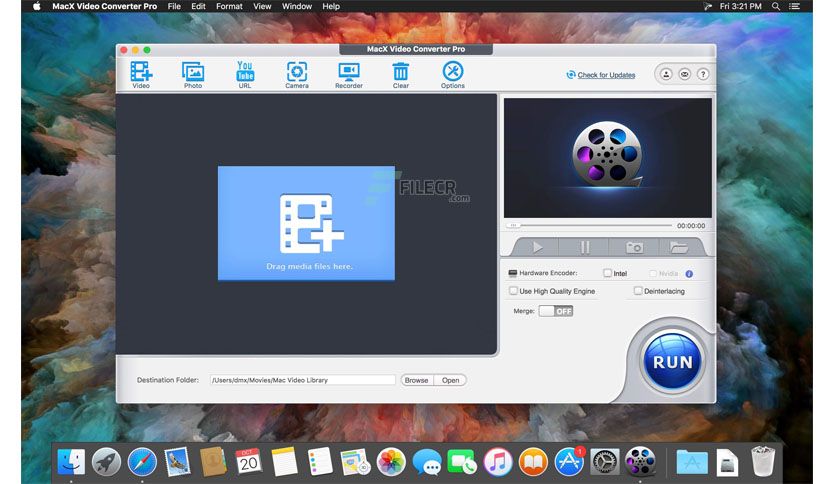Open Messages in the dock
The image size is (836, 484).
click(x=427, y=462)
